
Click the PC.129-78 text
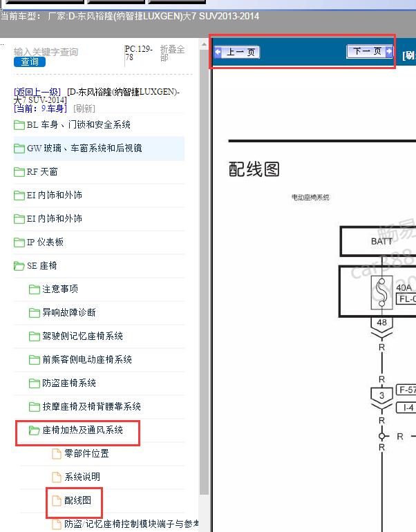point(138,53)
